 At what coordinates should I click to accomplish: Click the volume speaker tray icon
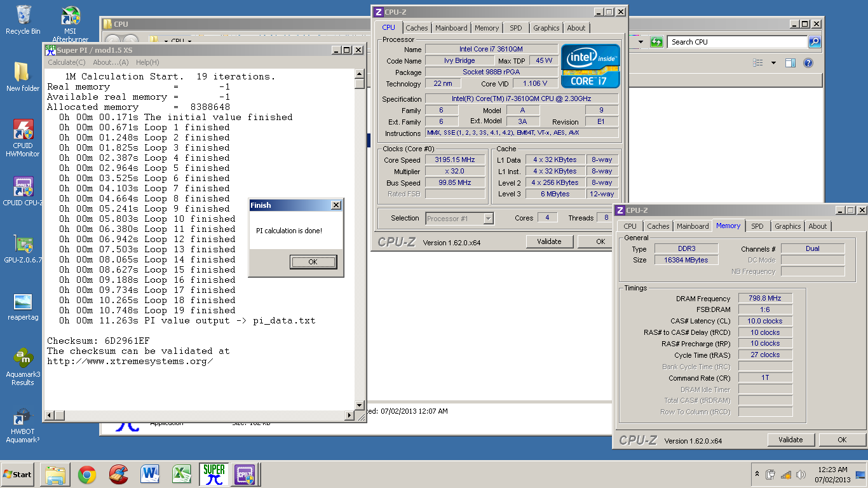pyautogui.click(x=800, y=475)
